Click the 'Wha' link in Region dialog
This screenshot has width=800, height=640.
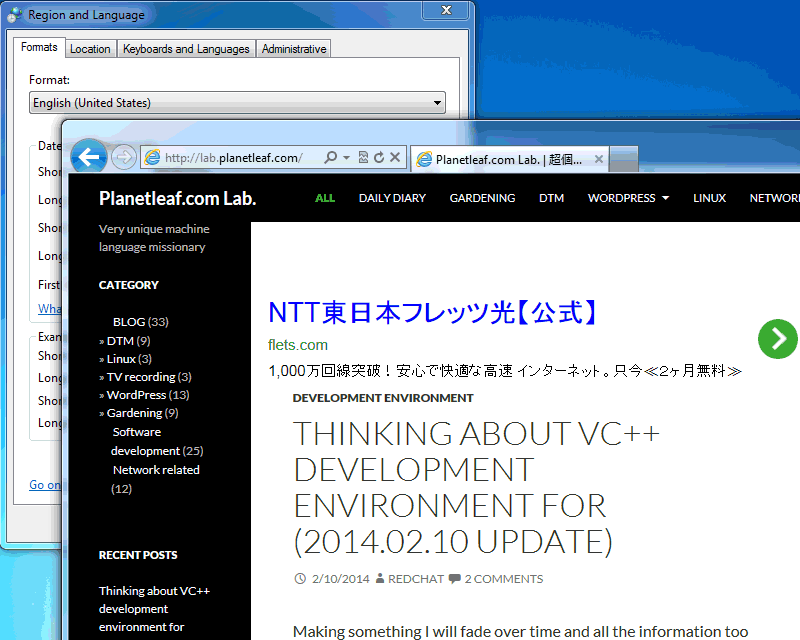tap(49, 309)
